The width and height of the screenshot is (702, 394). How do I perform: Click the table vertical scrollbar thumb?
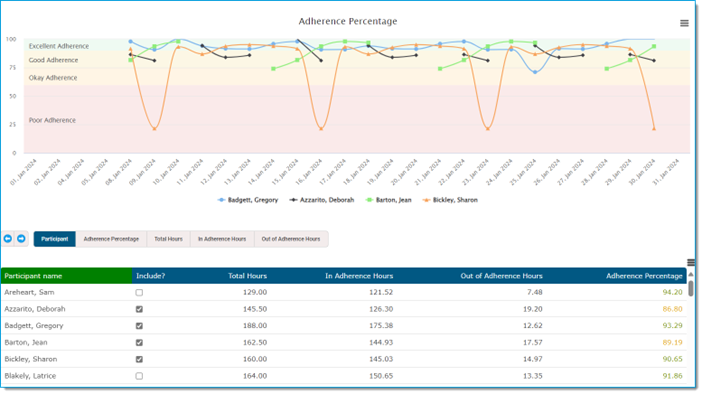pos(691,288)
